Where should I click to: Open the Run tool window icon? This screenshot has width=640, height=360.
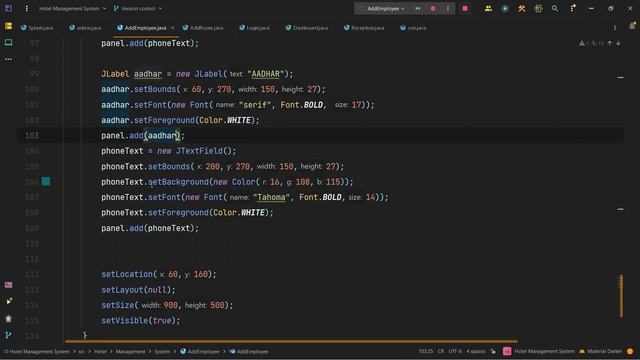pos(9,301)
